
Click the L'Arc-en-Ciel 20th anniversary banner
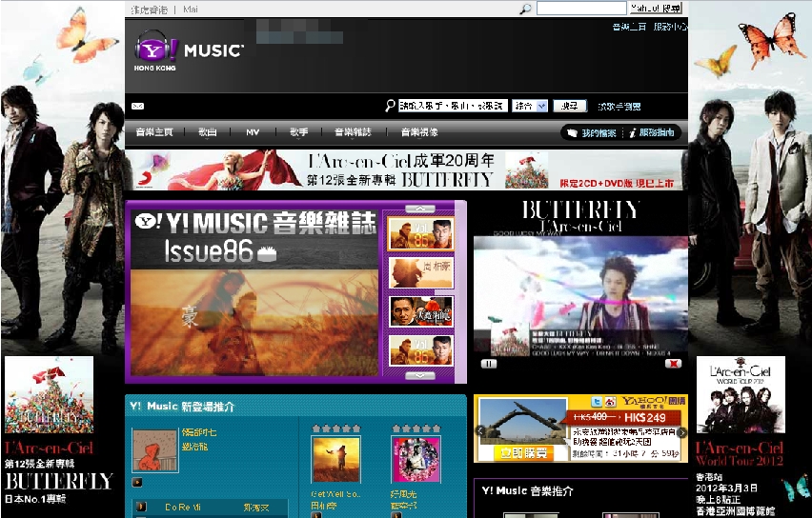pos(407,169)
